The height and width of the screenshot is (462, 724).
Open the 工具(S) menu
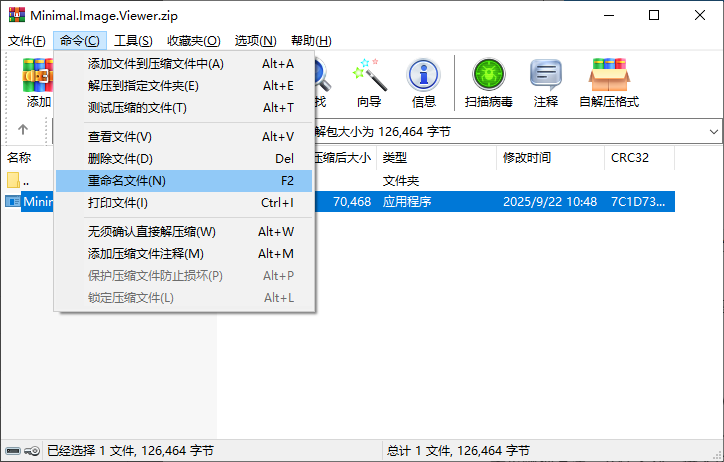(133, 40)
